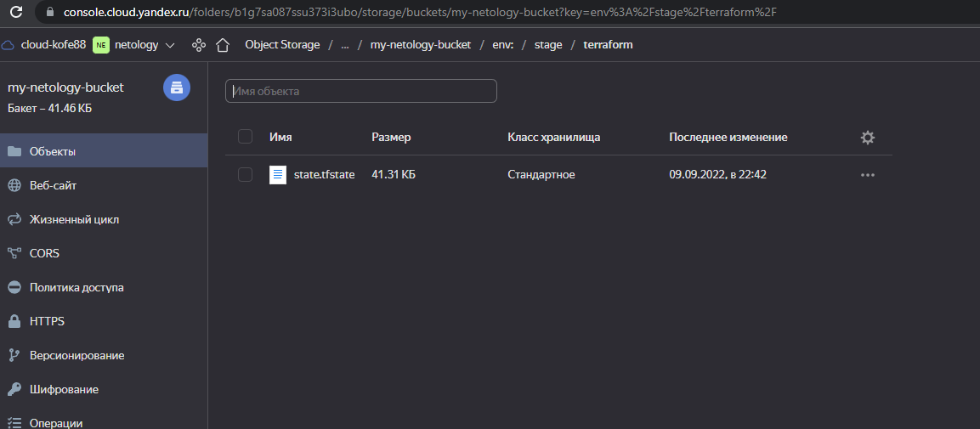Open the three-dots menu for state.tfstate
The width and height of the screenshot is (980, 429).
[x=868, y=175]
